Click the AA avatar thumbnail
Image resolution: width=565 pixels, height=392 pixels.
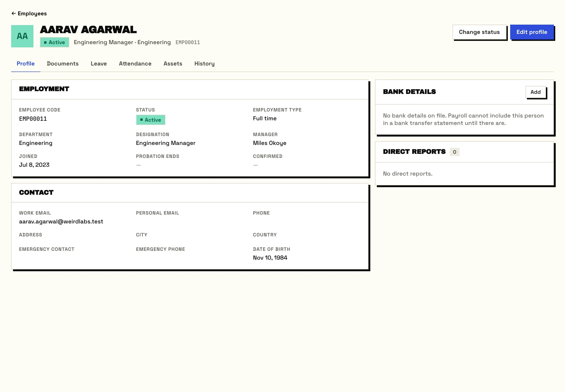[22, 36]
